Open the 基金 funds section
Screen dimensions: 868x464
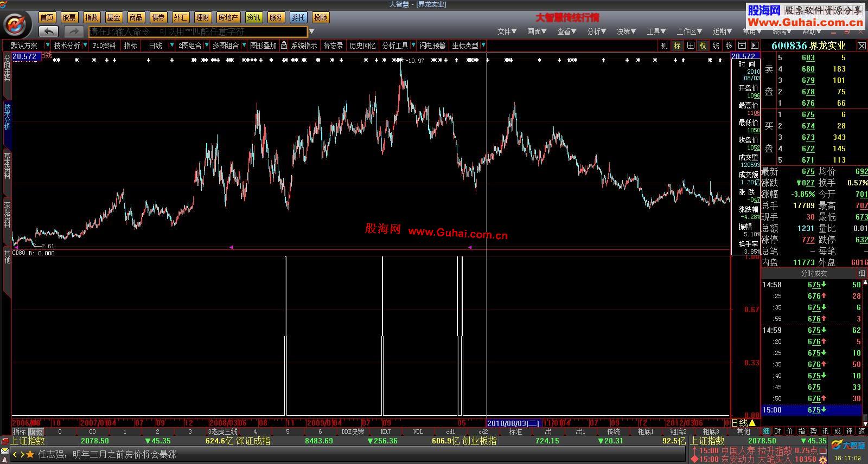coord(114,17)
